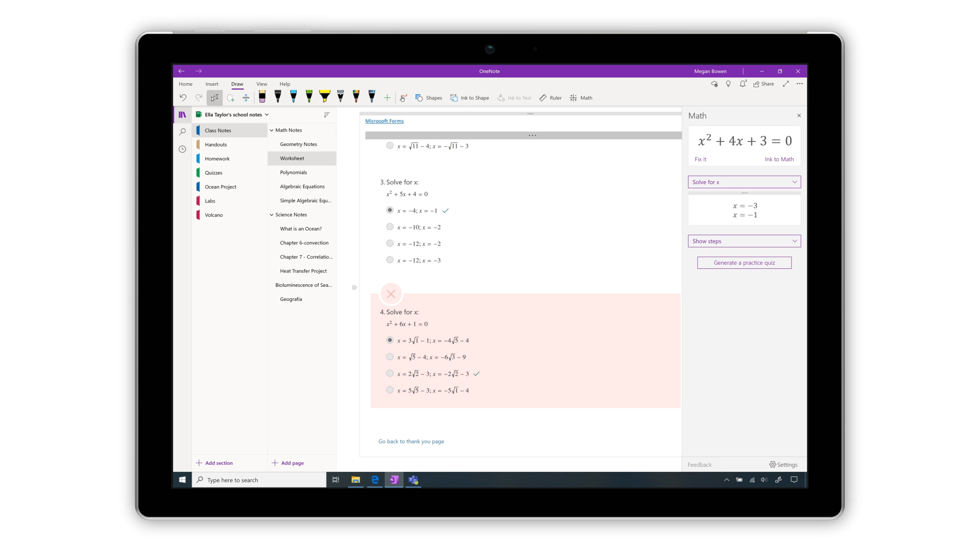Click Go back to thank you page
Image resolution: width=980 pixels, height=551 pixels.
point(411,441)
